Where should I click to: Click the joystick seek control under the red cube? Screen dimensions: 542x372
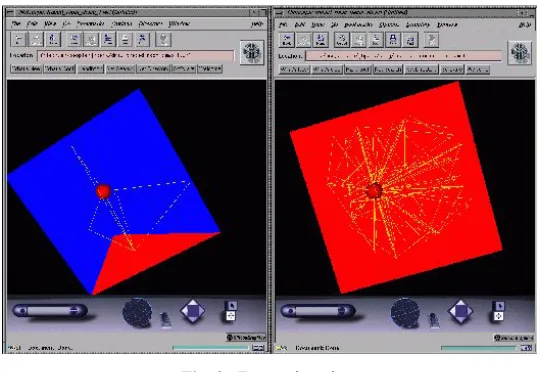pos(433,320)
